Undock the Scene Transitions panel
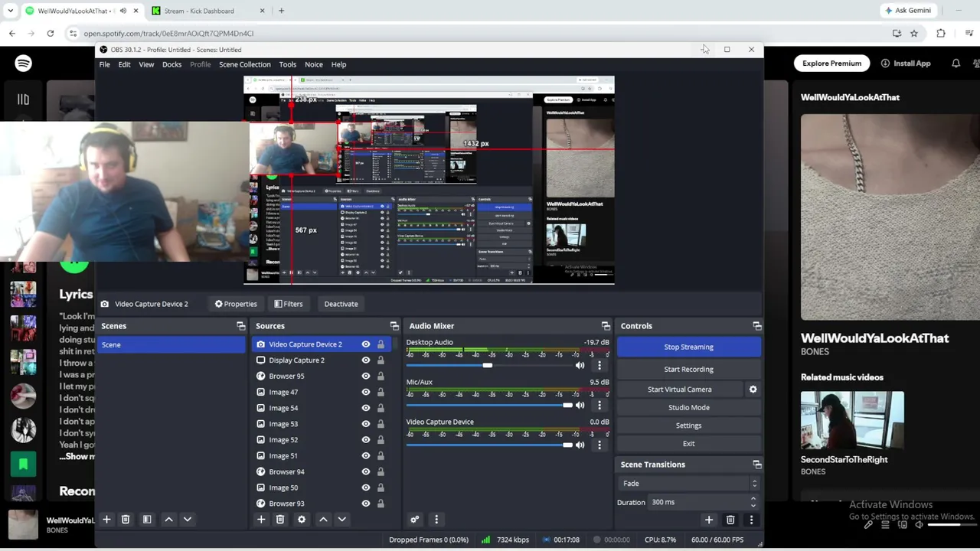Image resolution: width=980 pixels, height=551 pixels. [x=757, y=465]
